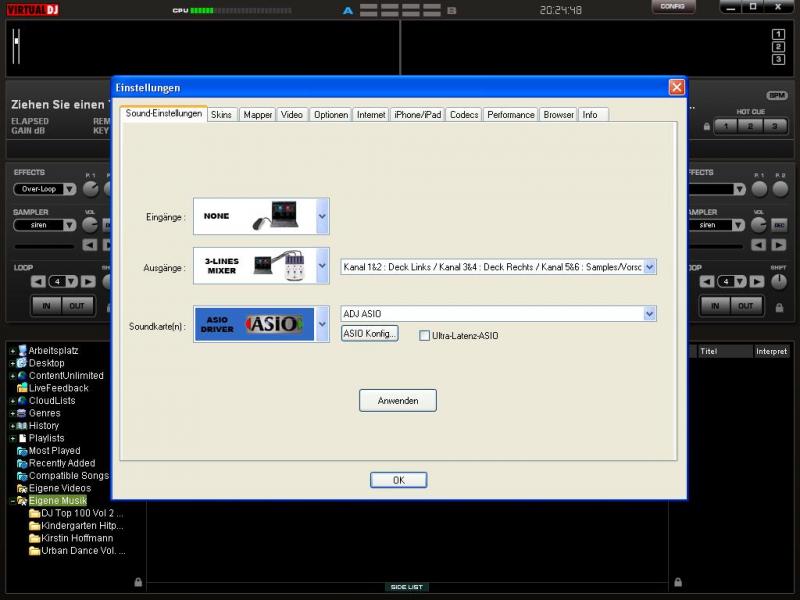Click the BPM button on right deck
The width and height of the screenshot is (800, 600).
pos(777,95)
